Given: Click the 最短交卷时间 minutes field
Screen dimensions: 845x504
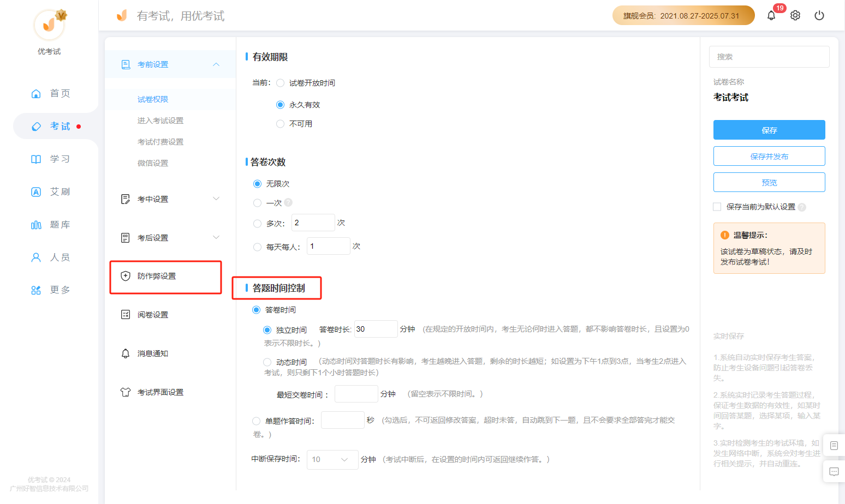Looking at the screenshot, I should coord(356,394).
